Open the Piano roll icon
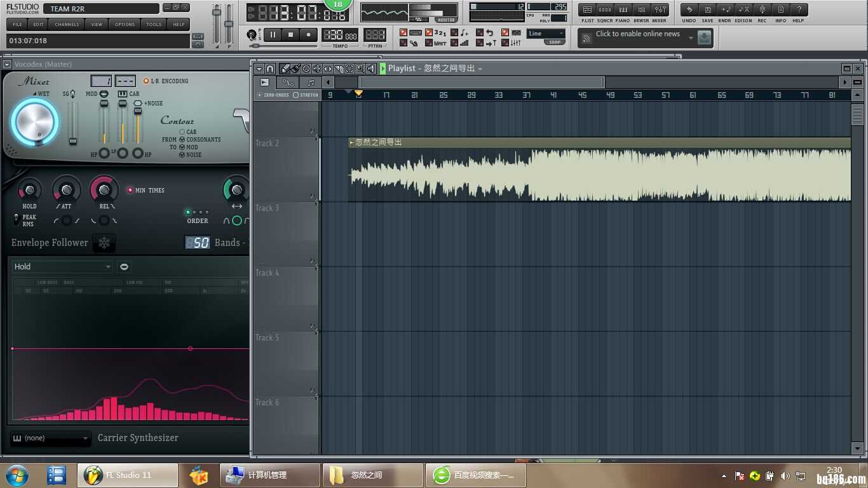The width and height of the screenshot is (868, 488). [623, 10]
